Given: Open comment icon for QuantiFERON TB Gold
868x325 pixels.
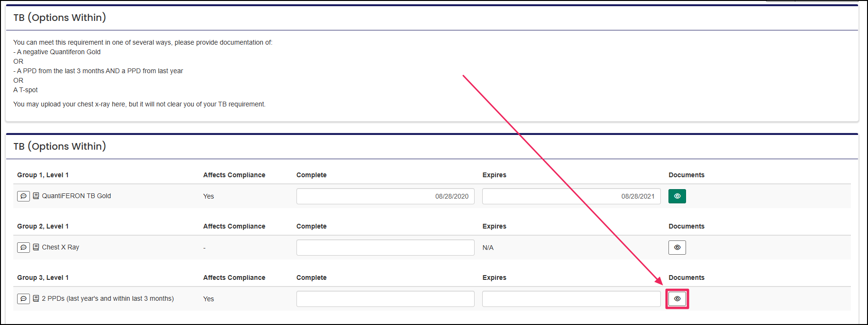Looking at the screenshot, I should click(x=23, y=196).
